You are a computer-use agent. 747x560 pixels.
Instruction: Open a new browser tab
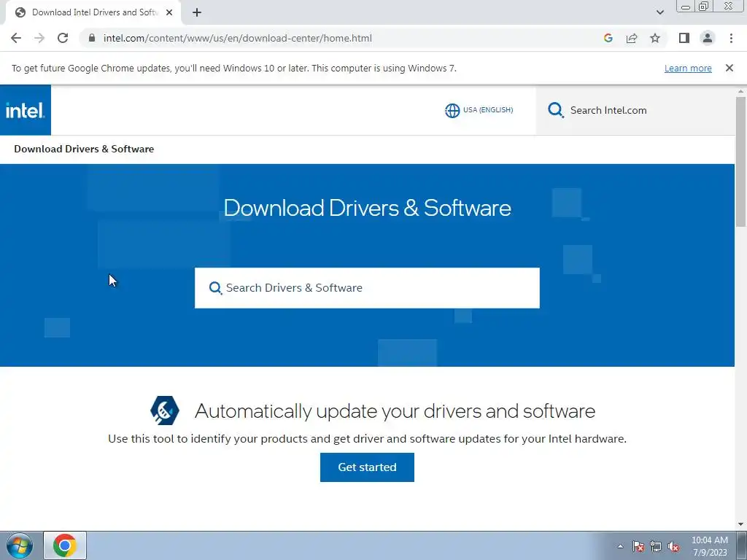[x=197, y=12]
